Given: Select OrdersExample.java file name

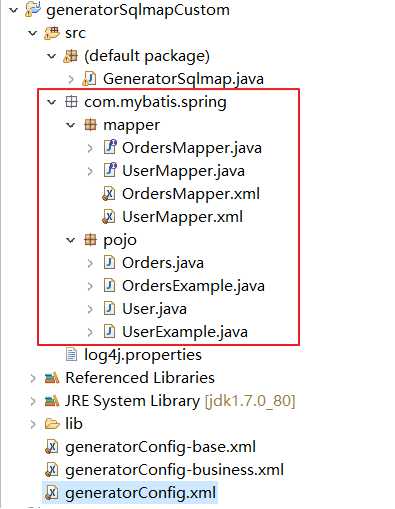Looking at the screenshot, I should click(193, 286).
